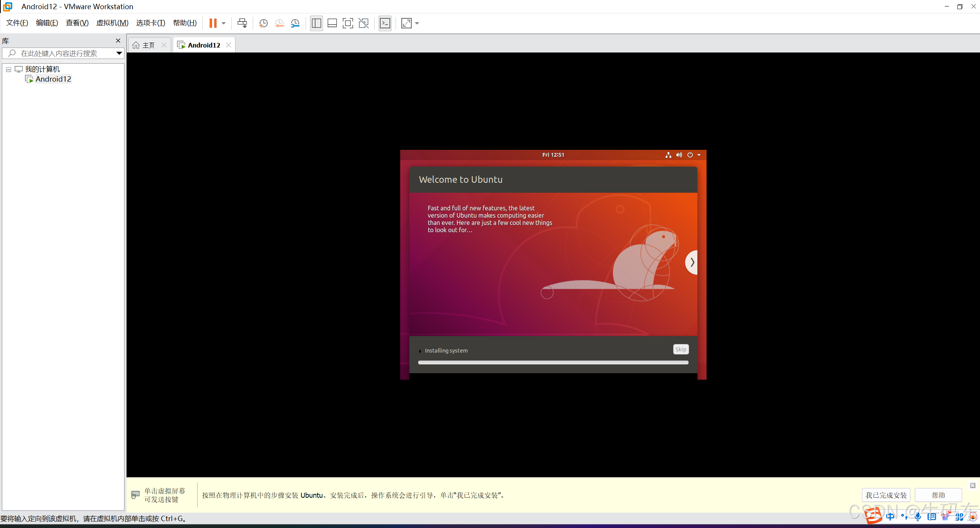Open the power options dropdown arrow

(x=224, y=23)
